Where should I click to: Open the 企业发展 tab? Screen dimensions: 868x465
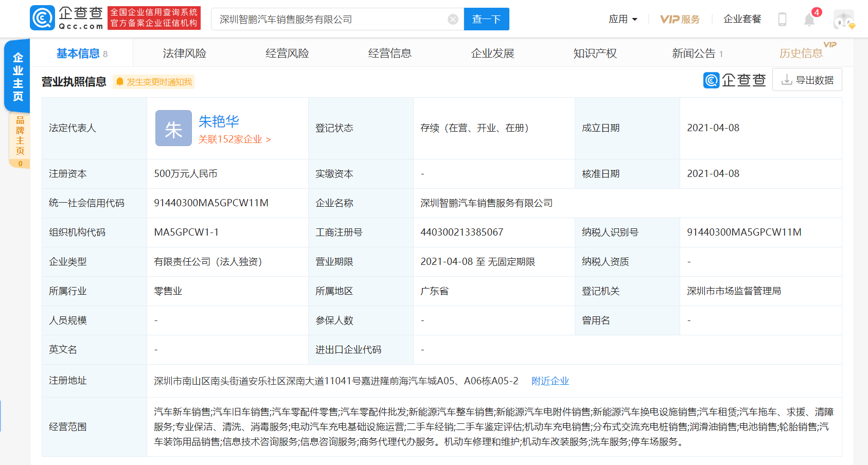pyautogui.click(x=492, y=53)
